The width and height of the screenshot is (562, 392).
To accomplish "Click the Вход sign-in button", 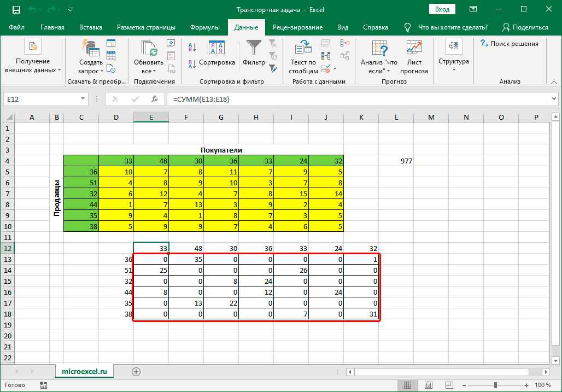I will [x=442, y=9].
